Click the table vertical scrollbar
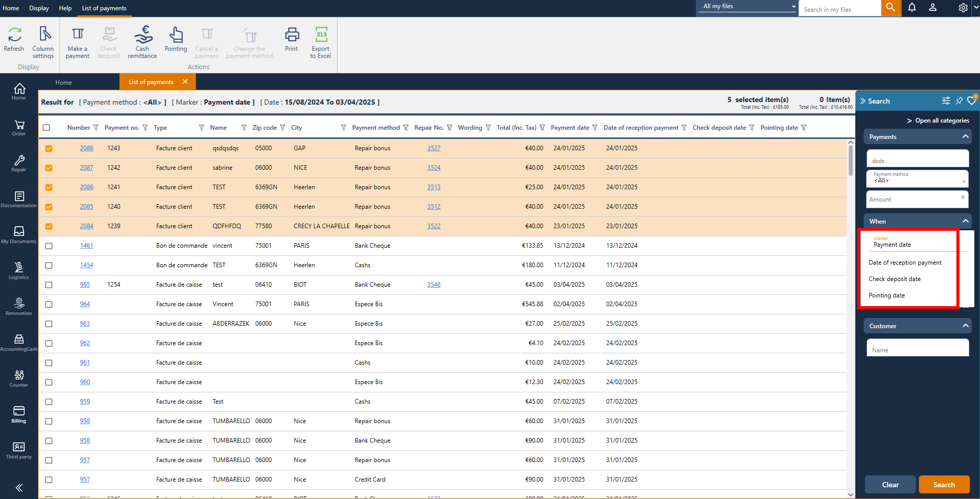The image size is (980, 499). pyautogui.click(x=851, y=162)
